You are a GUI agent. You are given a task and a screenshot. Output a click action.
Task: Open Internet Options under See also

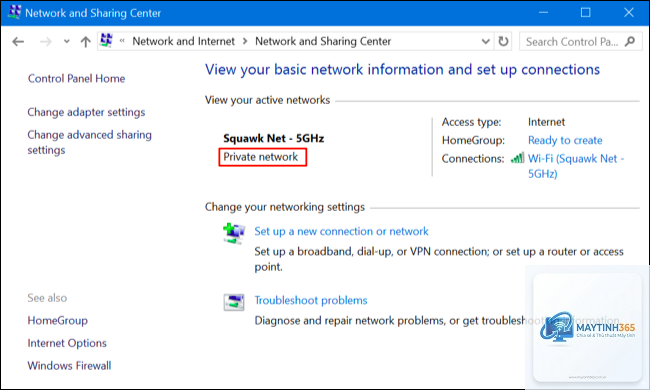coord(67,343)
